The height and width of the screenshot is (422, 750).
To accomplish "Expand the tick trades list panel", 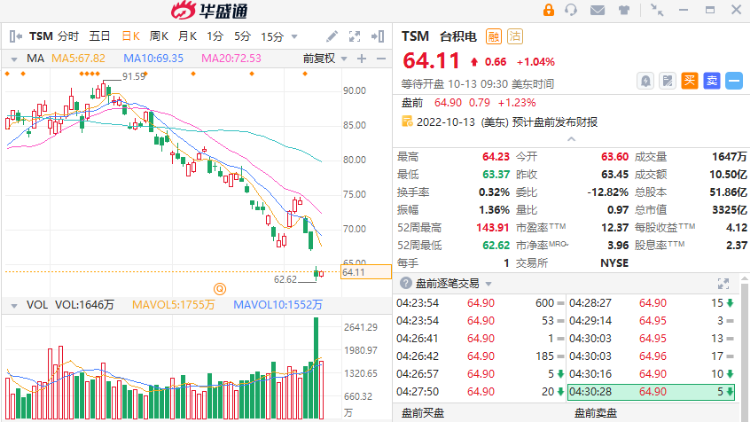I will (x=723, y=283).
